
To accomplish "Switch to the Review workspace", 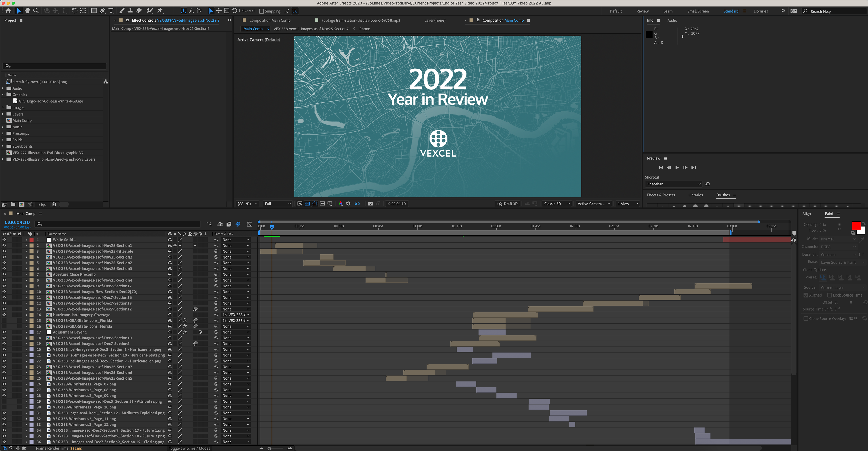I will point(642,11).
